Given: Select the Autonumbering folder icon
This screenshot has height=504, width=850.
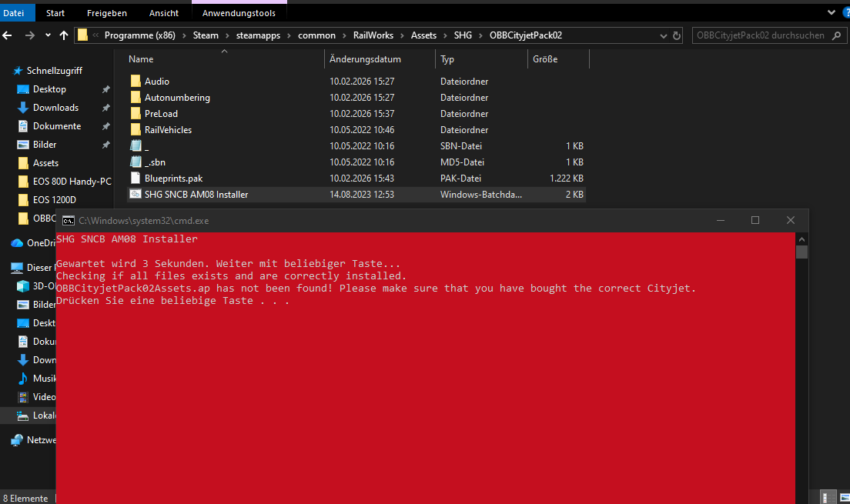Looking at the screenshot, I should click(136, 98).
